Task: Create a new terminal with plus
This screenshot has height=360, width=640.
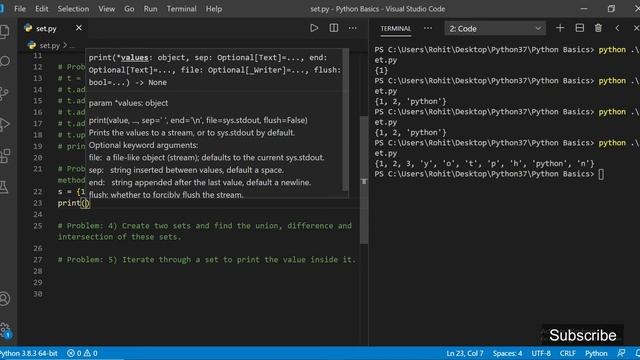Action: pyautogui.click(x=560, y=28)
